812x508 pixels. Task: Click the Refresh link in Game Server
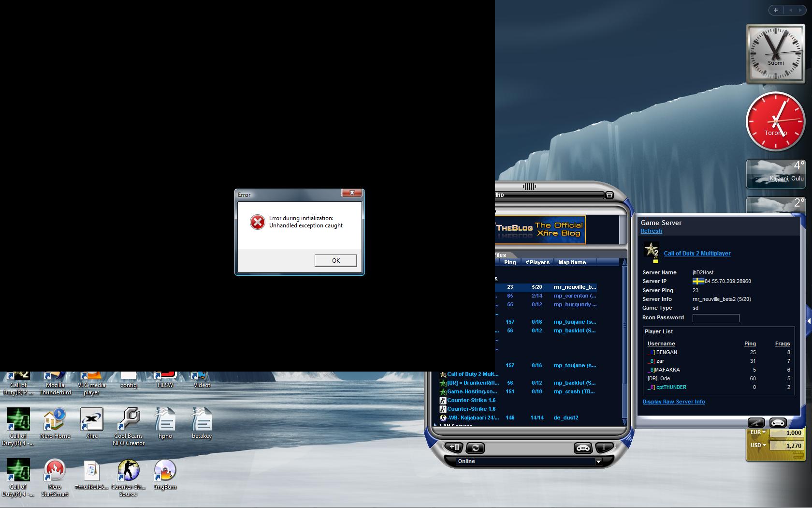pyautogui.click(x=651, y=231)
